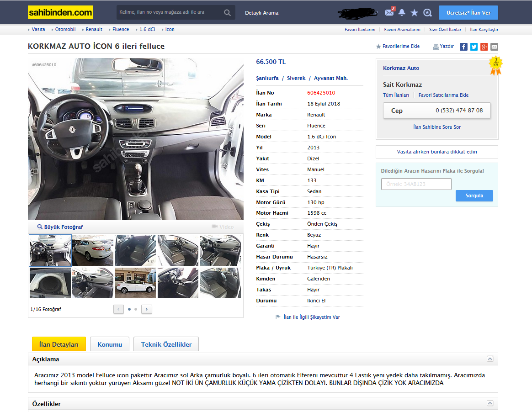The image size is (532, 412).
Task: Switch to Teknik Özellikler tab
Action: click(166, 344)
